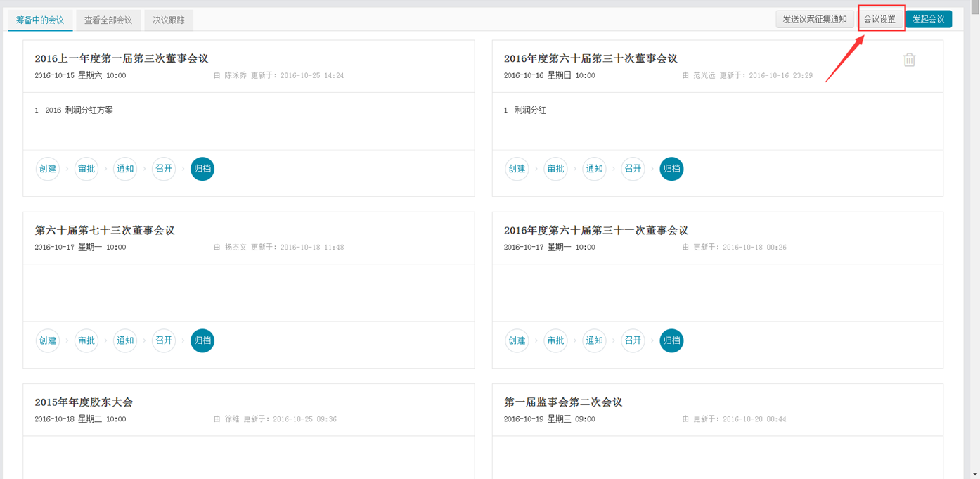Open the 2016上一年度第一届第三次董事会议 title

pyautogui.click(x=122, y=58)
